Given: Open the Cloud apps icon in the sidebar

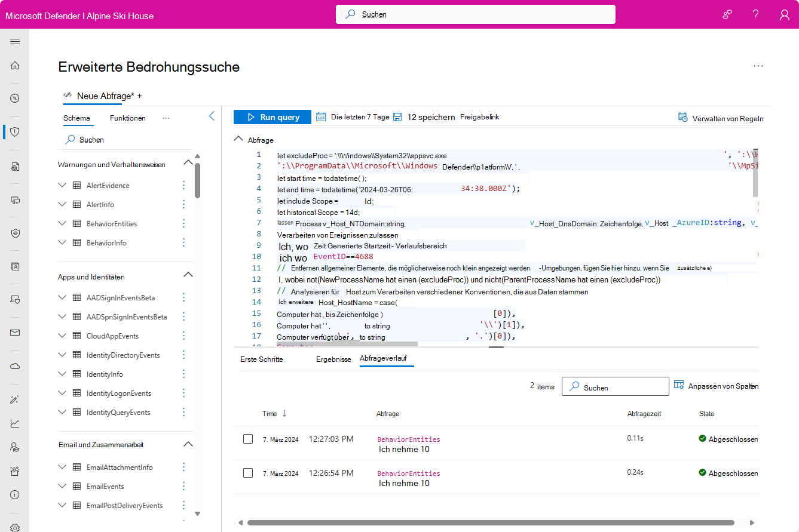Looking at the screenshot, I should [15, 366].
